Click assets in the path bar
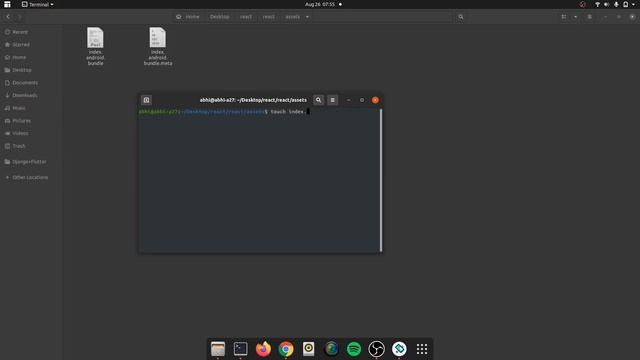 coord(293,17)
